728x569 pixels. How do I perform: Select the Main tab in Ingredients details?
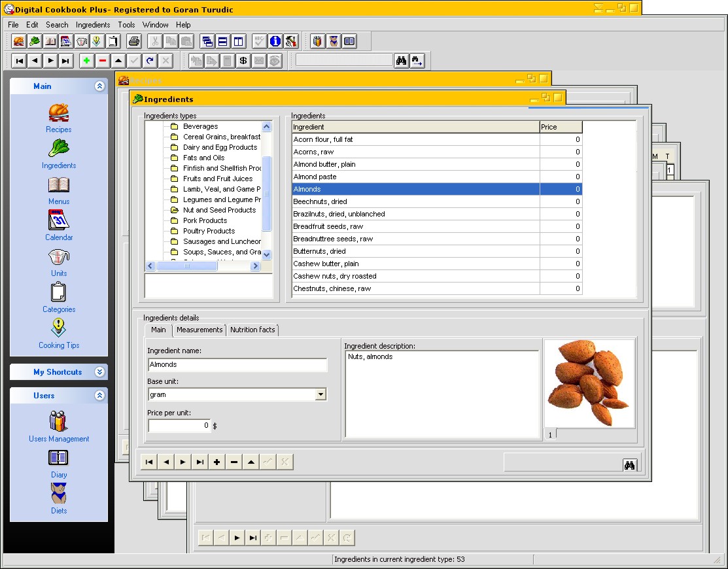pos(158,330)
